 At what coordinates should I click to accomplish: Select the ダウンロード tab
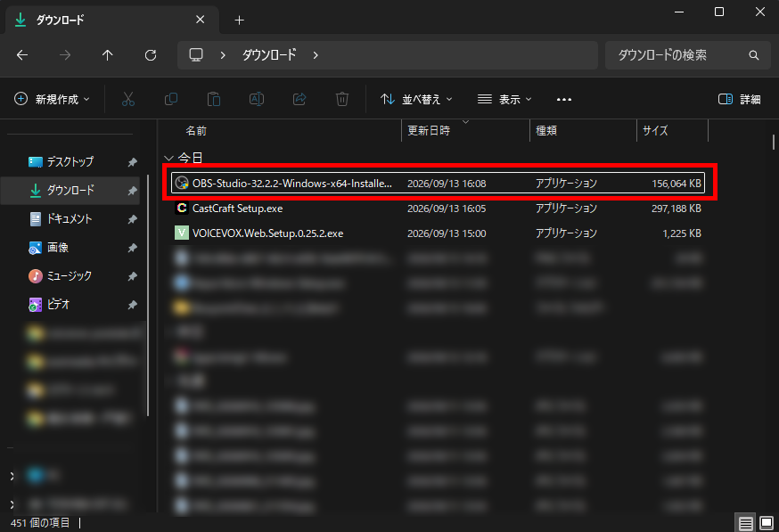coord(111,20)
